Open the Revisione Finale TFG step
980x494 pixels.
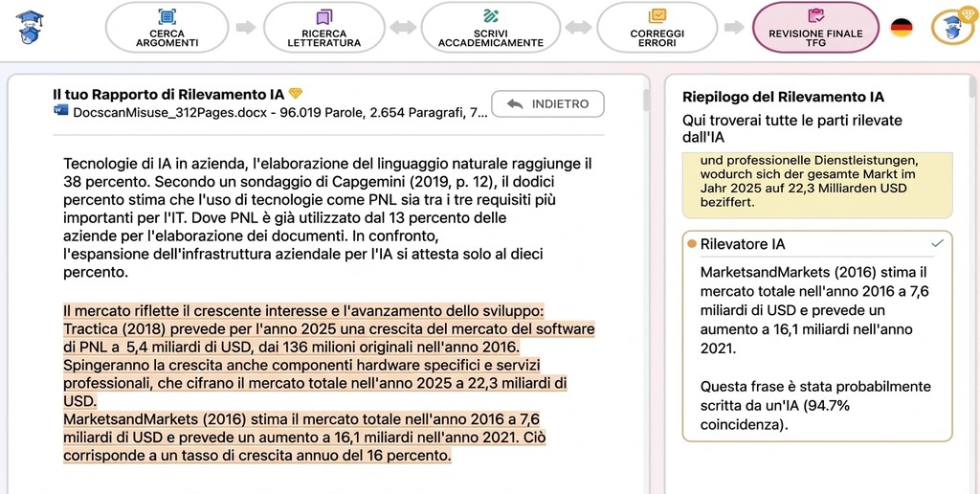815,28
